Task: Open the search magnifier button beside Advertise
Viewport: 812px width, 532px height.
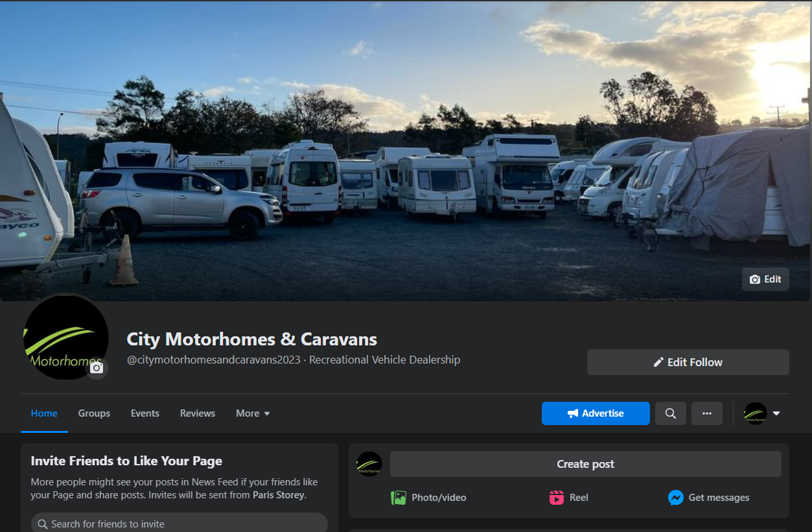Action: (670, 413)
